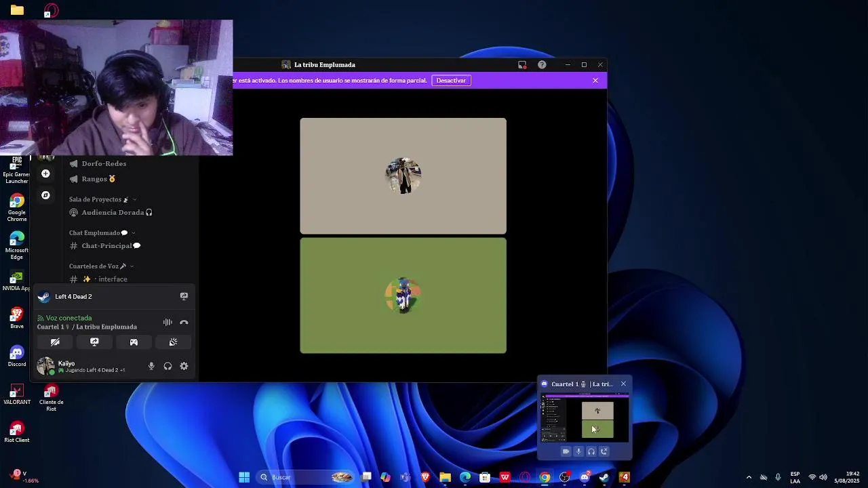Open Task View on the taskbar
This screenshot has width=868, height=488.
coord(366,477)
